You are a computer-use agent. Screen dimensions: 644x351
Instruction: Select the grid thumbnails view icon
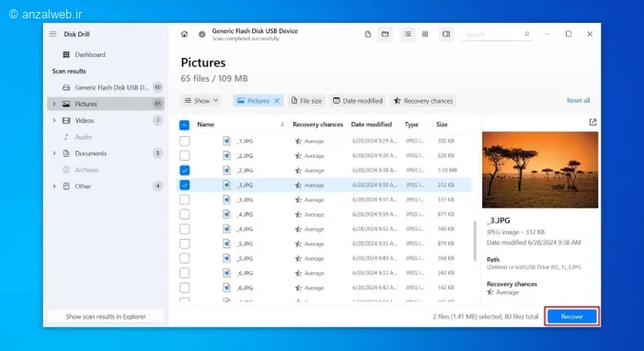pos(425,34)
